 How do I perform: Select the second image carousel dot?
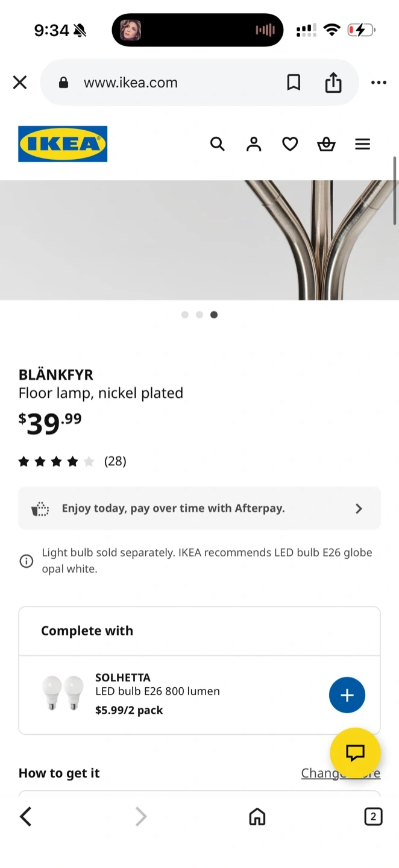(199, 315)
